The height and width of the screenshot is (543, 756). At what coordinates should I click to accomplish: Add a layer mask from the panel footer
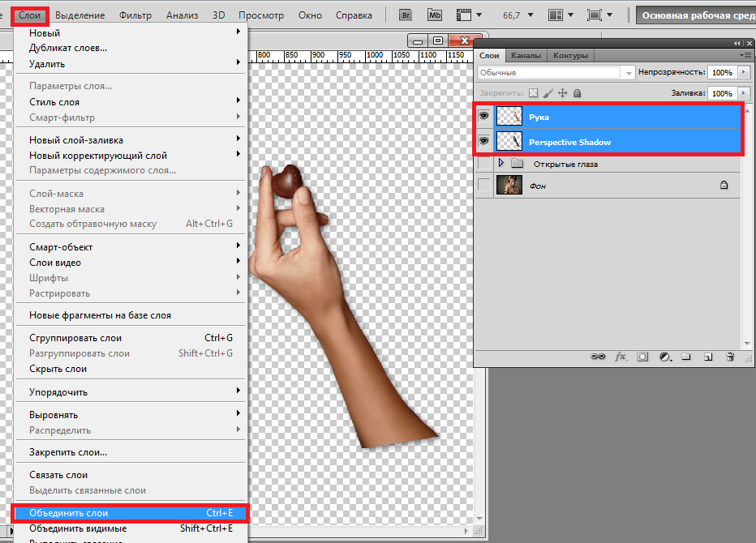642,357
